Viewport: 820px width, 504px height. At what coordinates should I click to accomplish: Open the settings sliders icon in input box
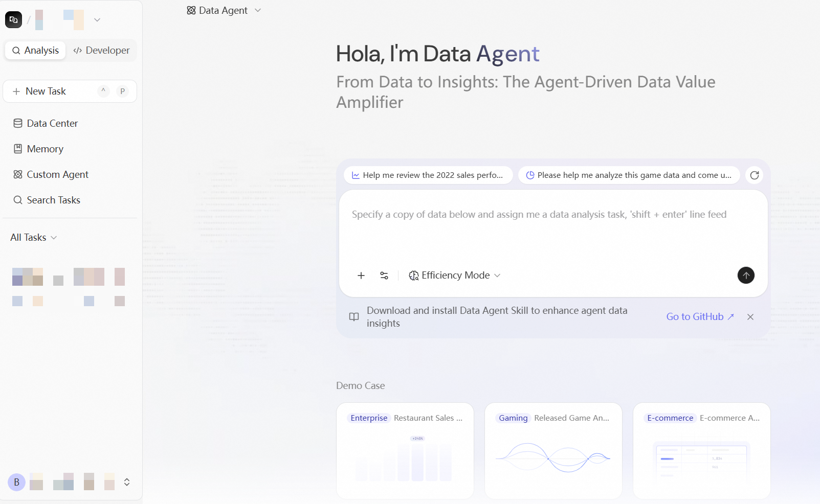point(384,276)
